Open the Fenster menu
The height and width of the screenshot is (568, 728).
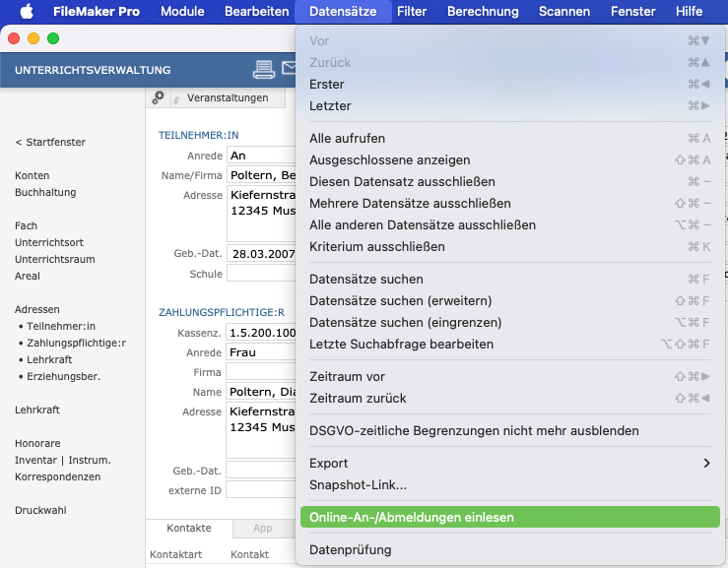632,11
